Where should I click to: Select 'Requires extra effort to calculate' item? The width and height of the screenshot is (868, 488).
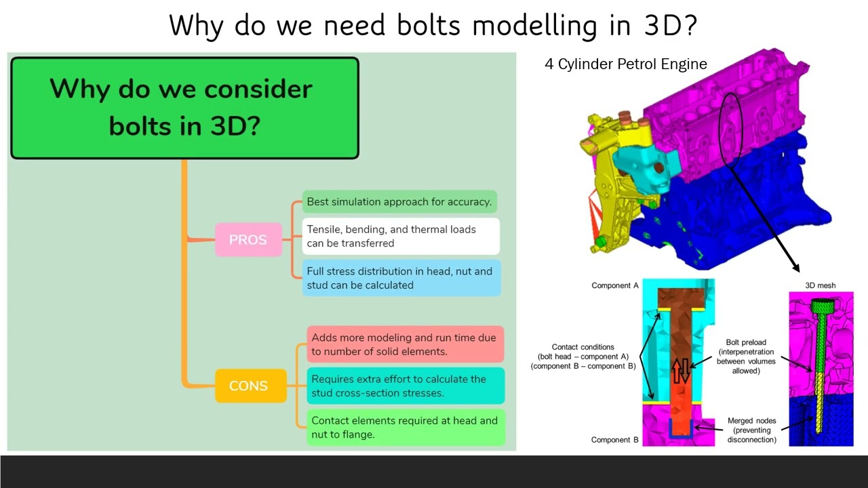406,386
